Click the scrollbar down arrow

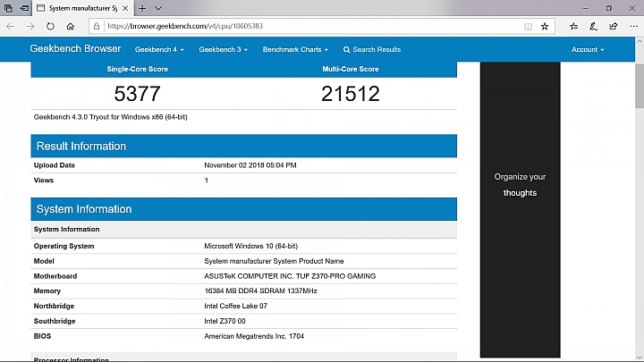[640, 358]
